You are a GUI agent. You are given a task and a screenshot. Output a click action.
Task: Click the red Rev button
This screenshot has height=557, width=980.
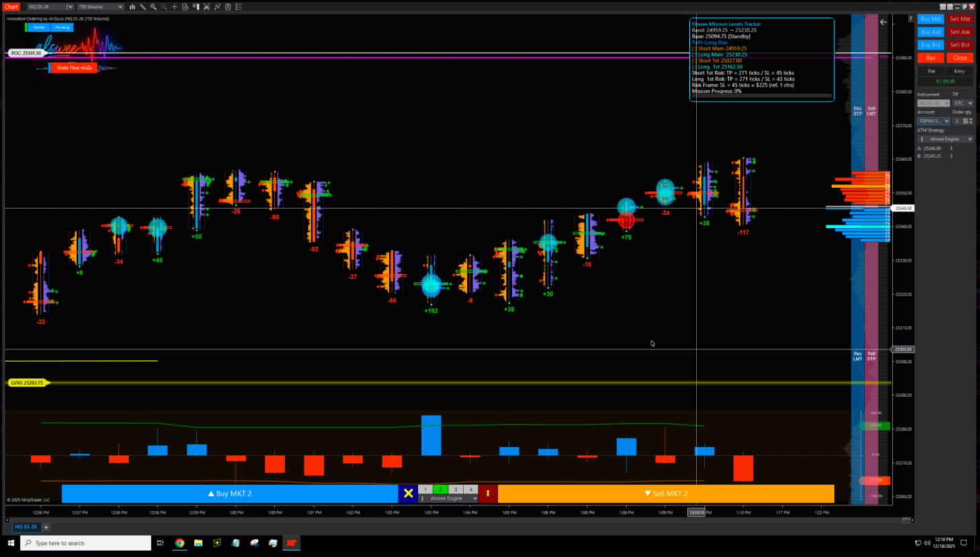click(930, 58)
